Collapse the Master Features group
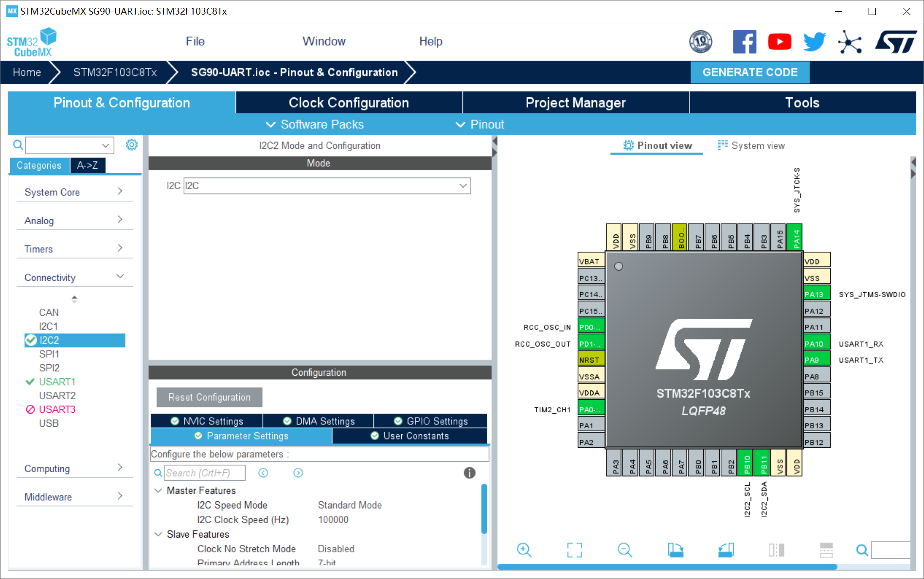The width and height of the screenshot is (924, 579). 158,491
